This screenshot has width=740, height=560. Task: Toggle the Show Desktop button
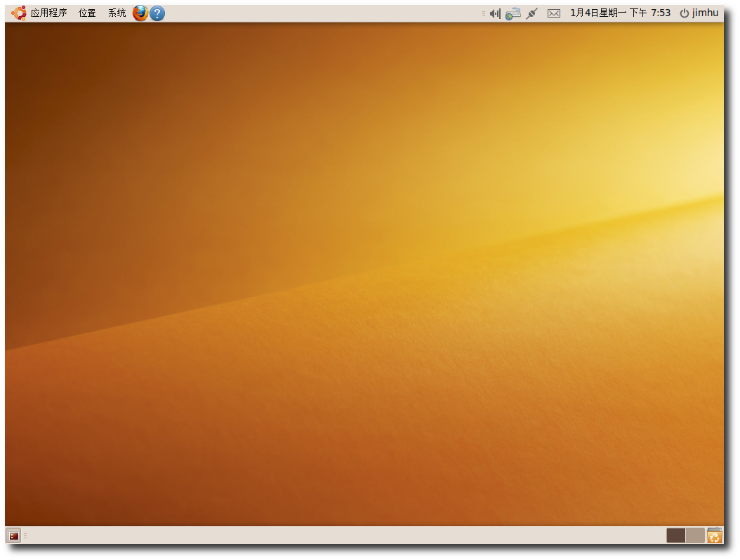pos(13,535)
